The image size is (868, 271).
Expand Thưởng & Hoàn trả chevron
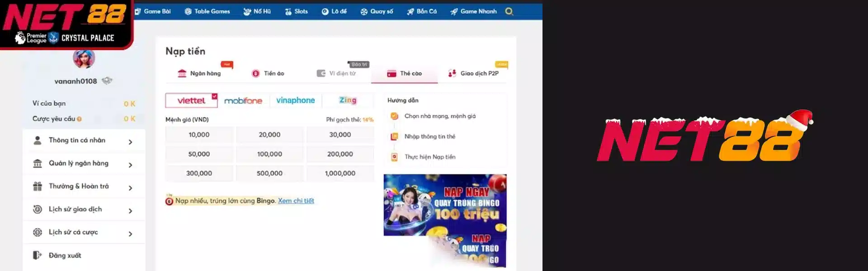tap(130, 188)
